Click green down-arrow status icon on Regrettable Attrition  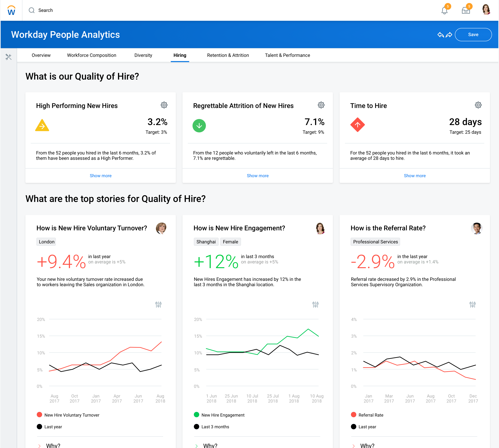point(199,126)
